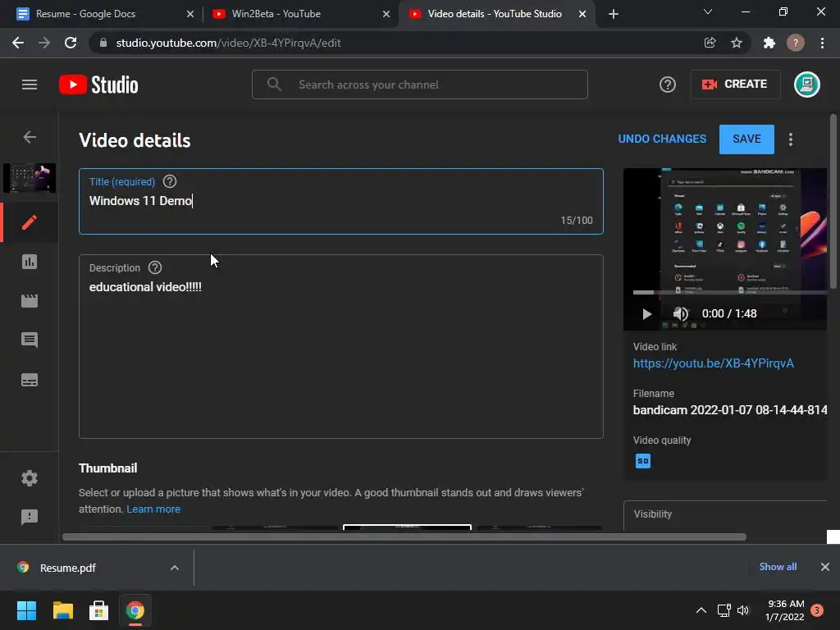Open the Analytics bar chart sidebar icon

click(x=30, y=262)
